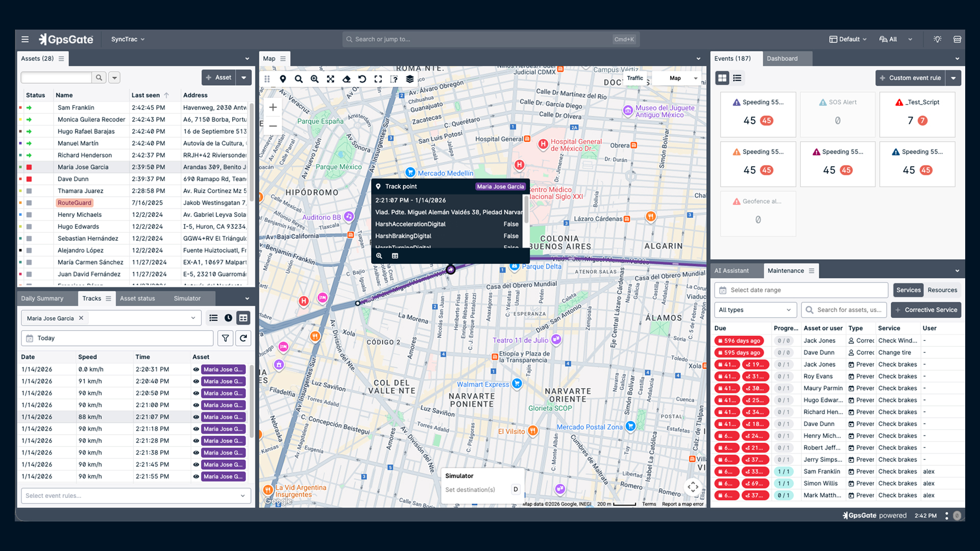Switch Events panel to list view icon
The image size is (980, 551).
pyautogui.click(x=737, y=78)
